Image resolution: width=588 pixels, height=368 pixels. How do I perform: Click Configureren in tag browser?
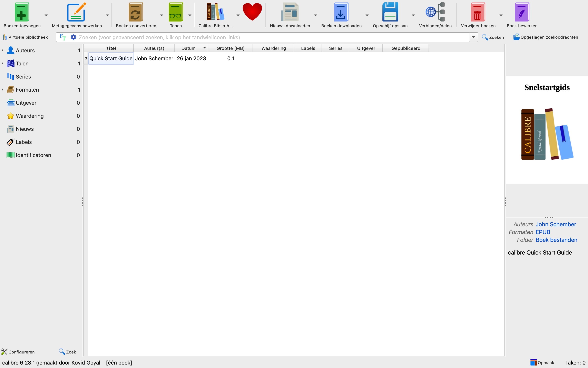[18, 352]
